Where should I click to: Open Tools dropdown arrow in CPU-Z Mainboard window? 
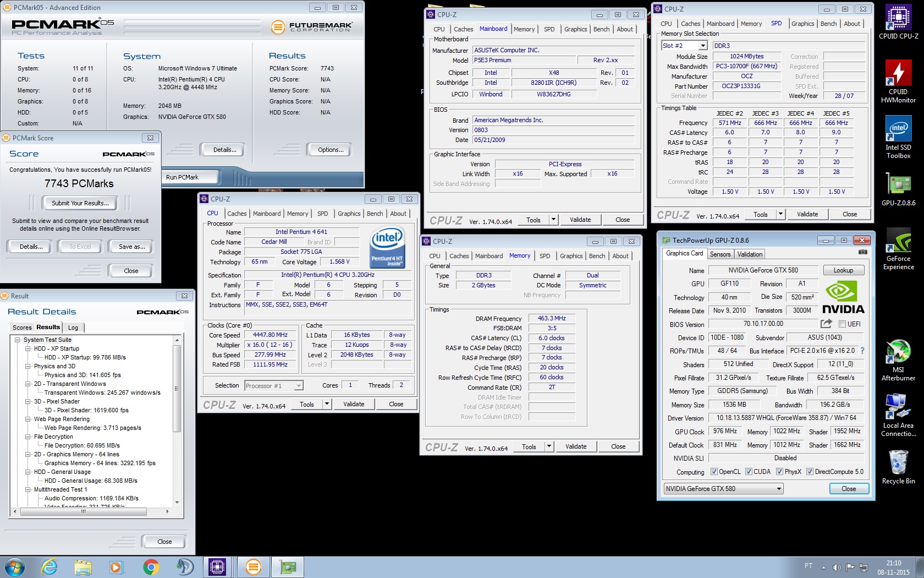tap(553, 220)
